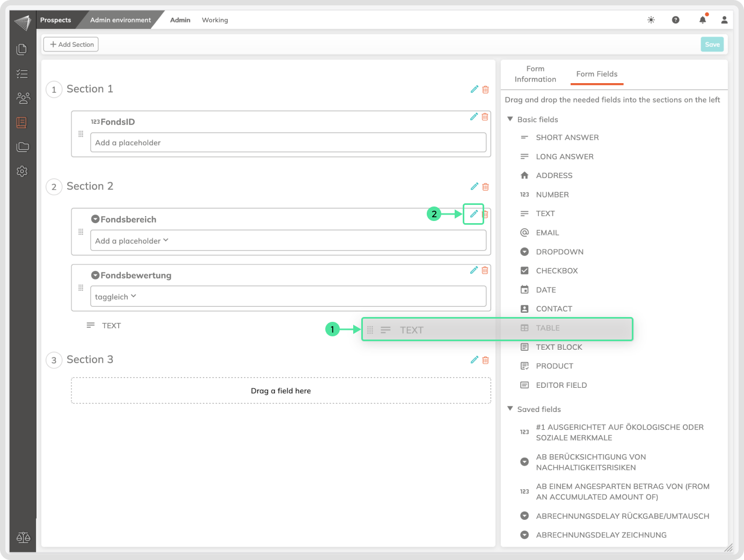Screen dimensions: 744x560
Task: Edit Section 3 with pencil icon
Action: (474, 360)
